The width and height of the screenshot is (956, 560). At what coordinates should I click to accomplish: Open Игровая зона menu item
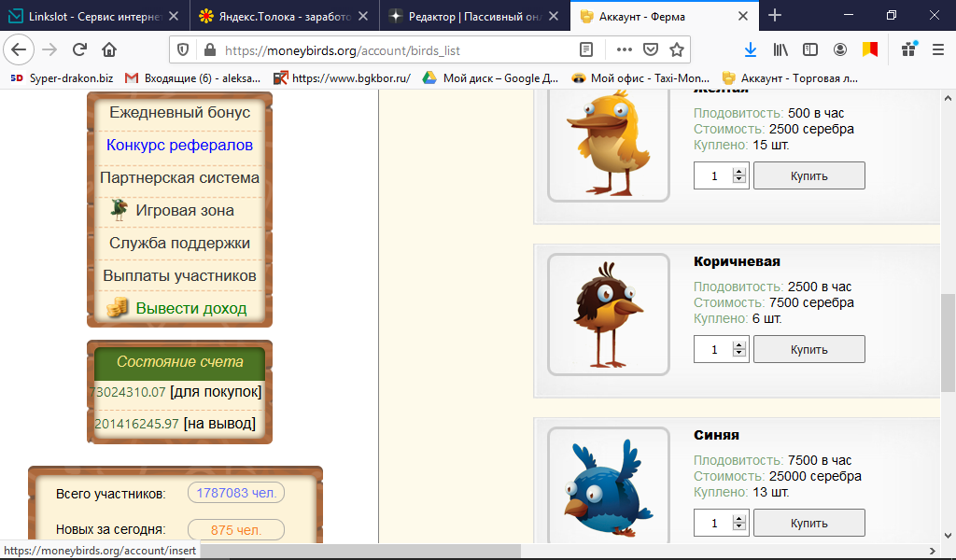tap(185, 210)
